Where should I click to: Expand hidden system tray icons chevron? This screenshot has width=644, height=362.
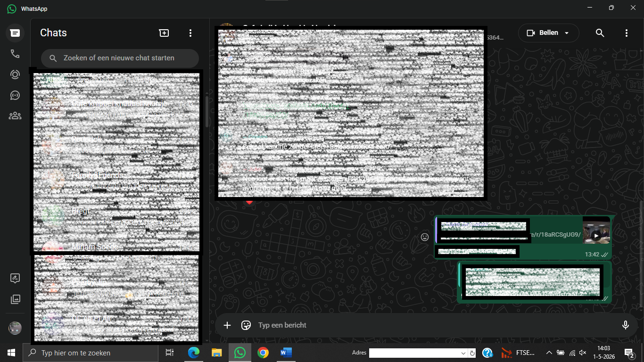click(x=549, y=353)
